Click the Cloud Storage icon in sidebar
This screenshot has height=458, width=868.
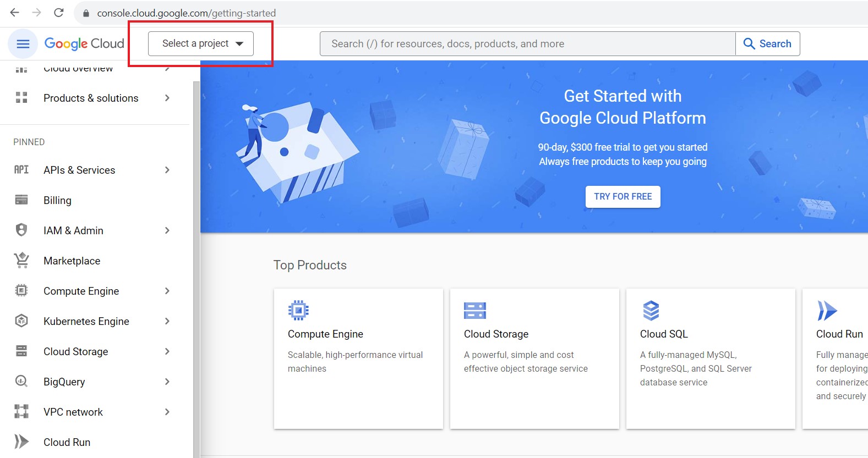tap(21, 351)
